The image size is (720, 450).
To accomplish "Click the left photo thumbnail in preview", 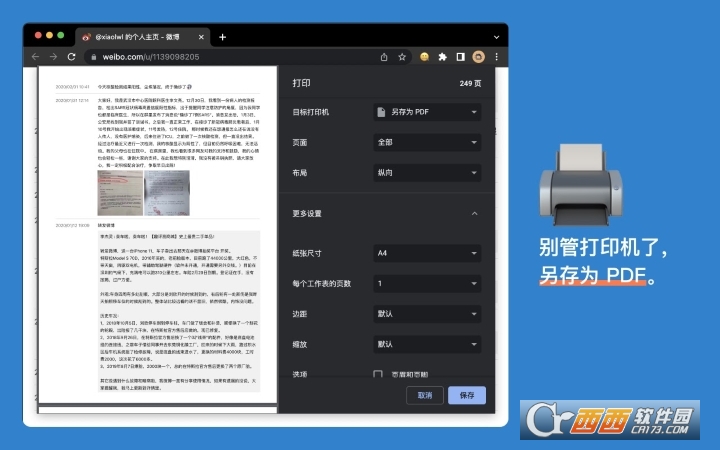I will tap(120, 193).
